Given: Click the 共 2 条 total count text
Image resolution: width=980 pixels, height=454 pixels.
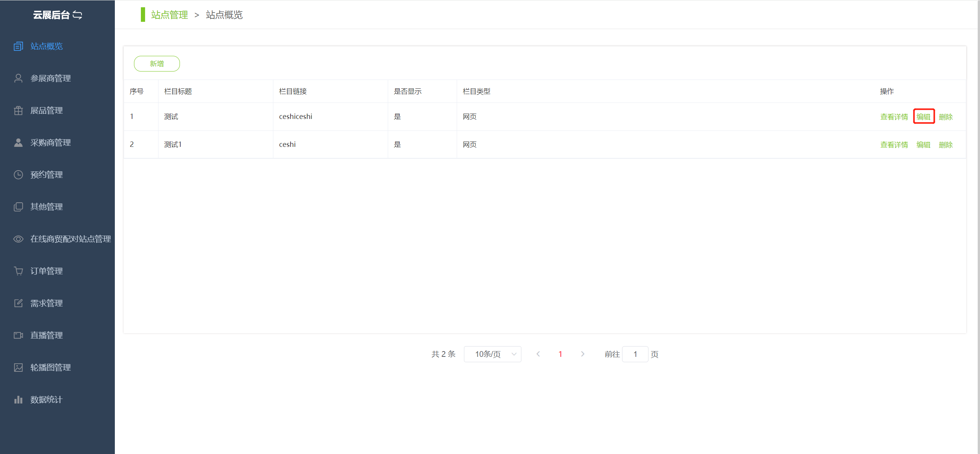Looking at the screenshot, I should point(444,354).
